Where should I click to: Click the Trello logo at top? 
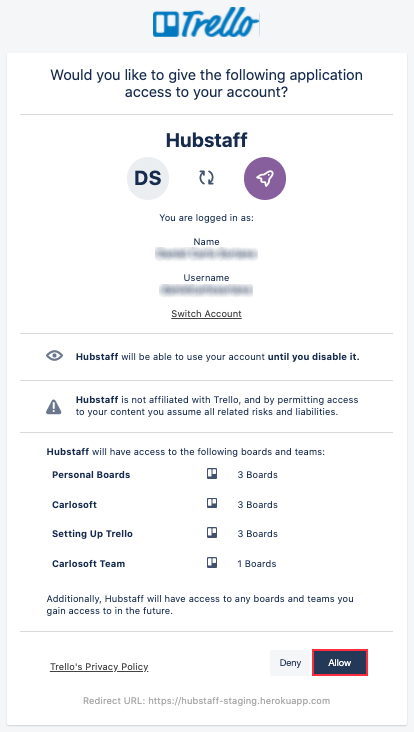(206, 24)
